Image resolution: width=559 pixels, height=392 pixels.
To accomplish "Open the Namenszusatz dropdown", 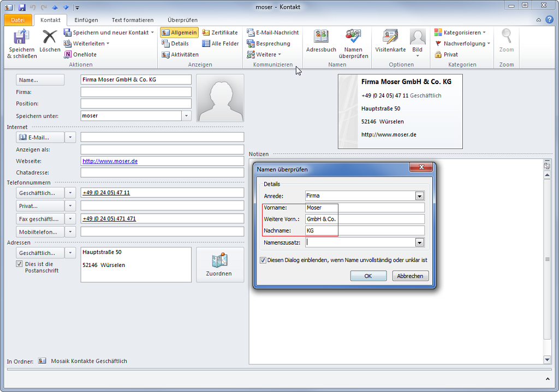I will (420, 242).
